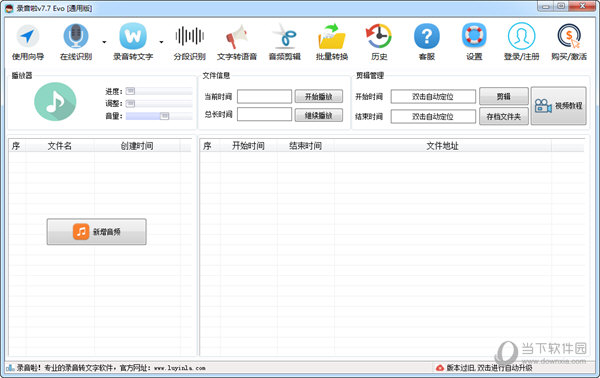
Task: Click 版本过旧 upgrade notice in status bar
Action: click(x=489, y=368)
